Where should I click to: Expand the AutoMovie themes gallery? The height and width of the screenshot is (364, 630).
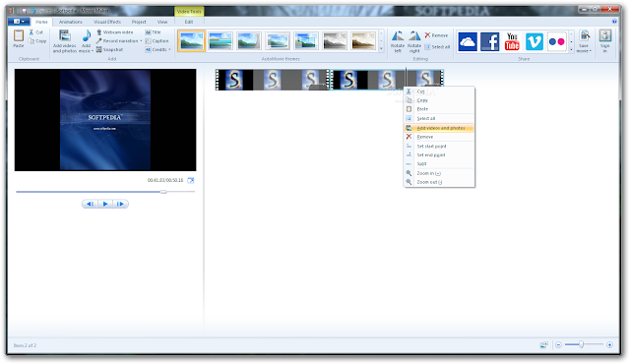coord(381,49)
